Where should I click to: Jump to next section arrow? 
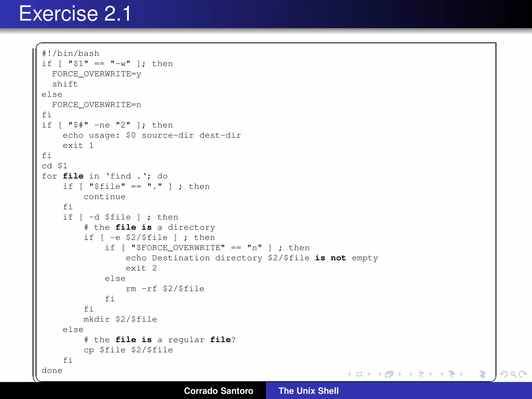(462, 374)
